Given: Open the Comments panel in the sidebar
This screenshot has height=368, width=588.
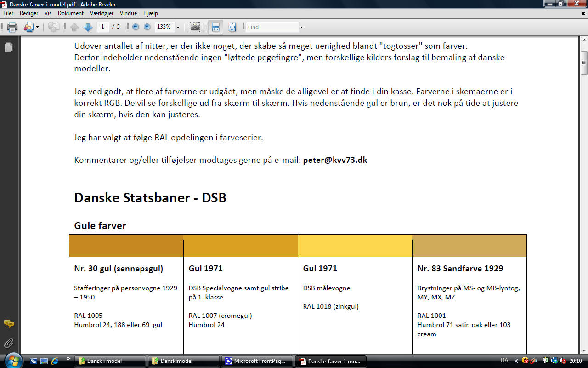Looking at the screenshot, I should point(9,324).
